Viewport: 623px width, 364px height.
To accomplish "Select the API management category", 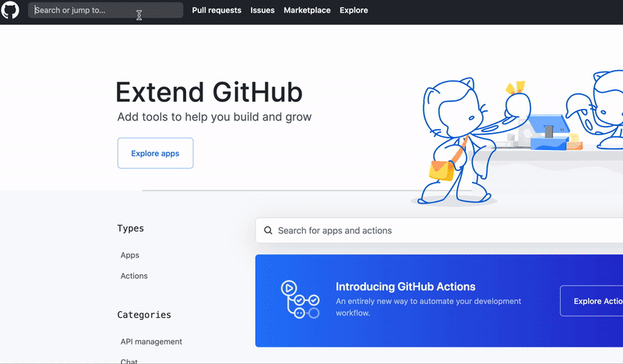I will pyautogui.click(x=151, y=341).
